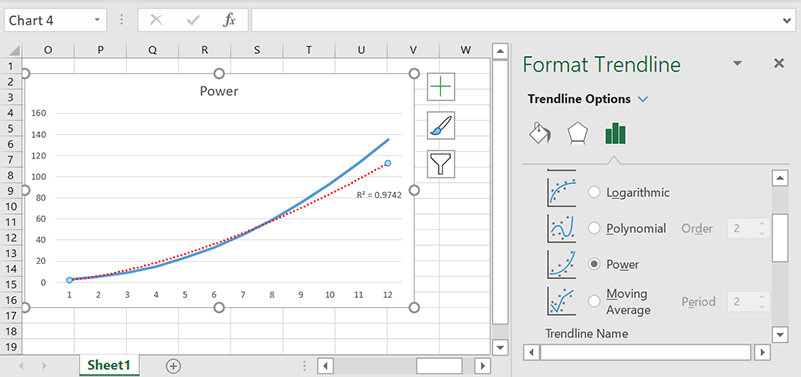Click the chart's top-middle sizing handle
Screen dimensions: 801x377
(219, 74)
